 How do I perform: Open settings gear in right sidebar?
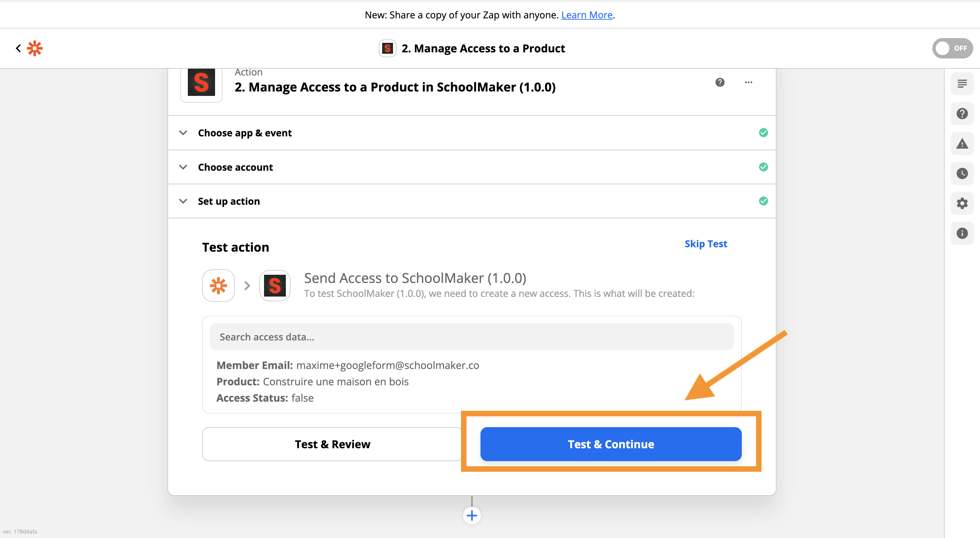click(x=962, y=203)
